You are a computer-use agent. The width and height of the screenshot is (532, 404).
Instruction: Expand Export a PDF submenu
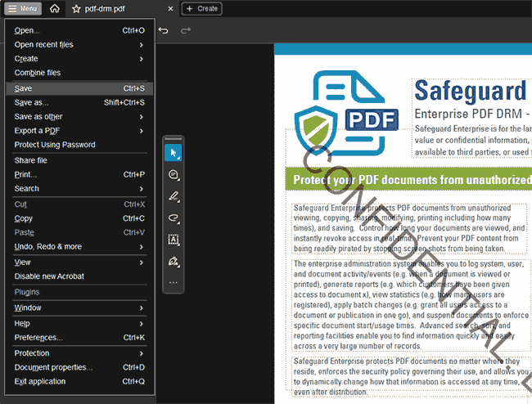point(79,131)
